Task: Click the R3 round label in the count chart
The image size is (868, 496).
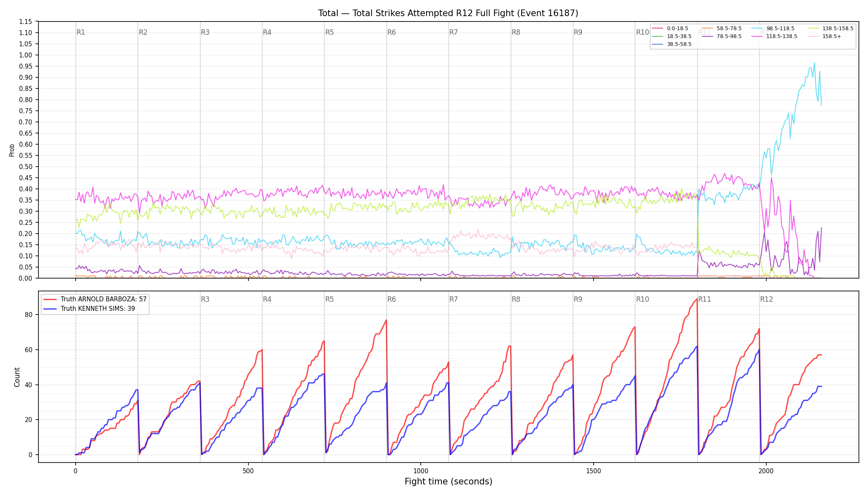Action: (205, 299)
